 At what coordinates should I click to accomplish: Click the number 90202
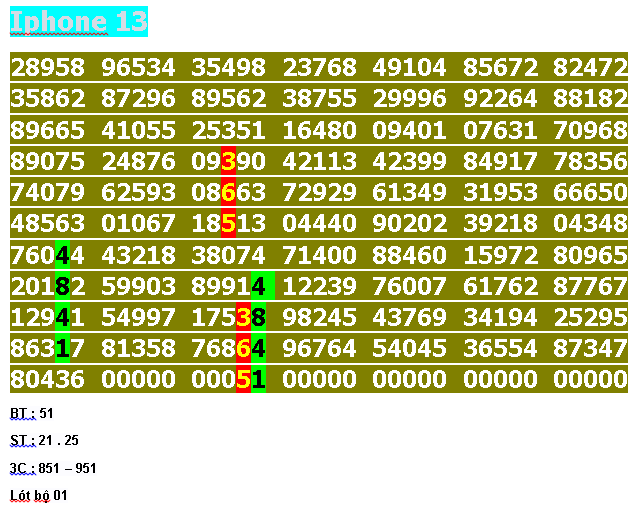coord(409,224)
